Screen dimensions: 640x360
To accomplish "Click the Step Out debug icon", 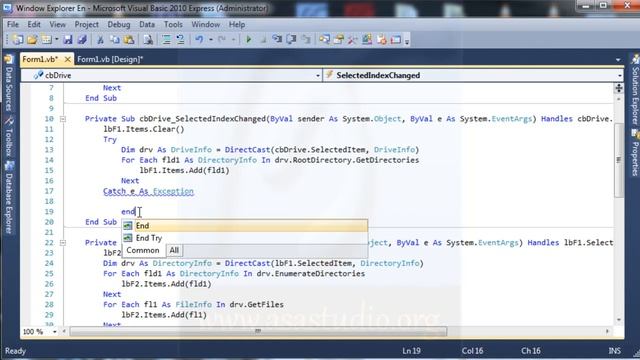I will [306, 40].
